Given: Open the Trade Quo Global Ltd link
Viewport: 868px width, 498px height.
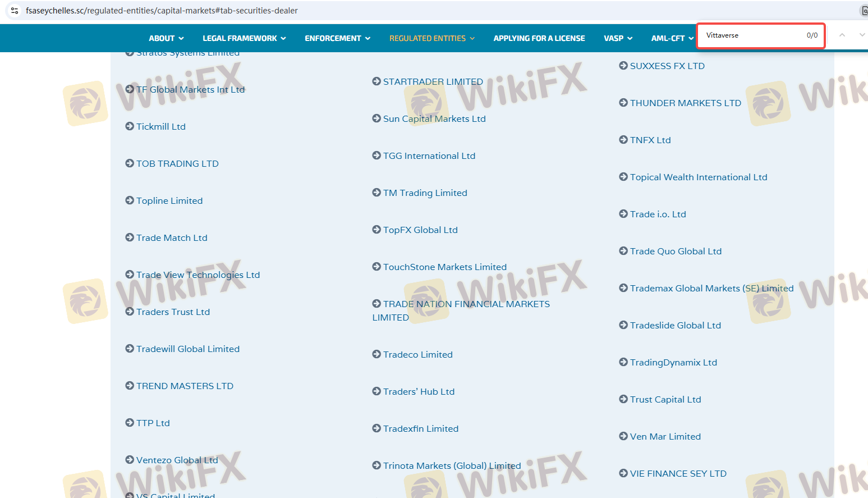Looking at the screenshot, I should coord(675,251).
